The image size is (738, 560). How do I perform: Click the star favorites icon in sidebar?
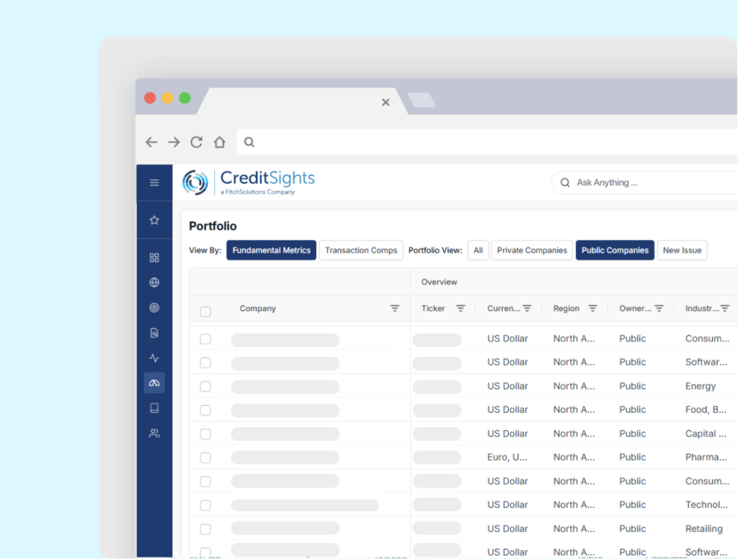point(154,221)
